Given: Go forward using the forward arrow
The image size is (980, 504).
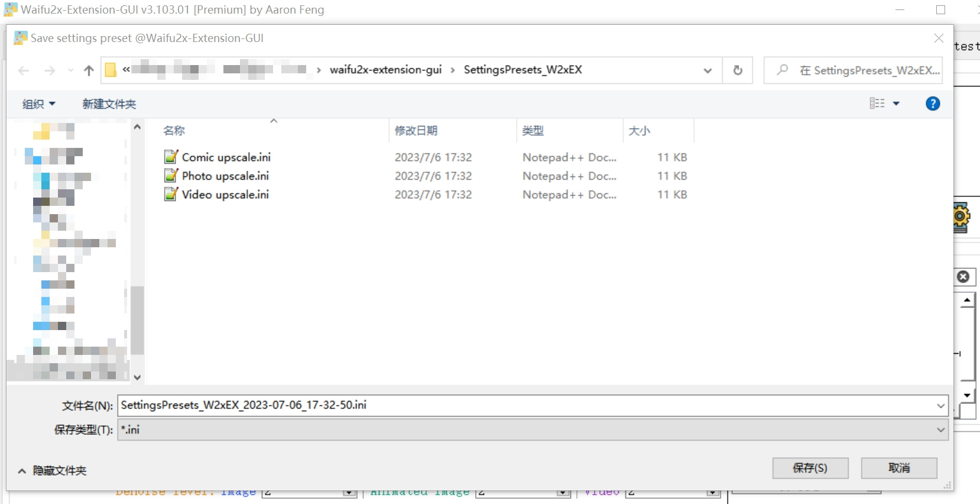Looking at the screenshot, I should (x=50, y=70).
